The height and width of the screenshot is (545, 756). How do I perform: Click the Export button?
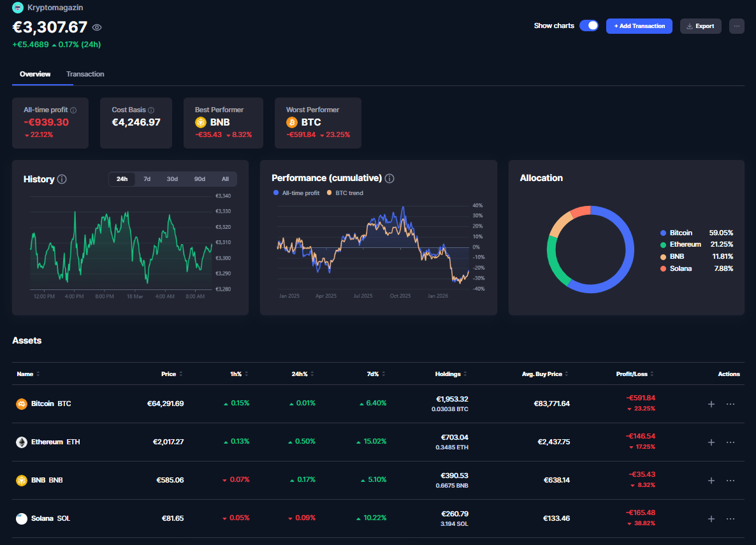(701, 26)
